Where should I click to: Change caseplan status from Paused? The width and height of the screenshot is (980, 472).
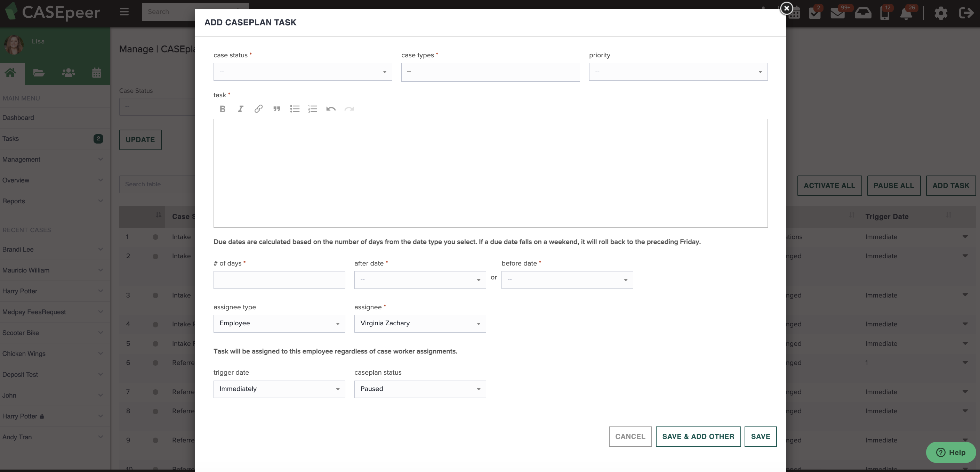point(420,389)
